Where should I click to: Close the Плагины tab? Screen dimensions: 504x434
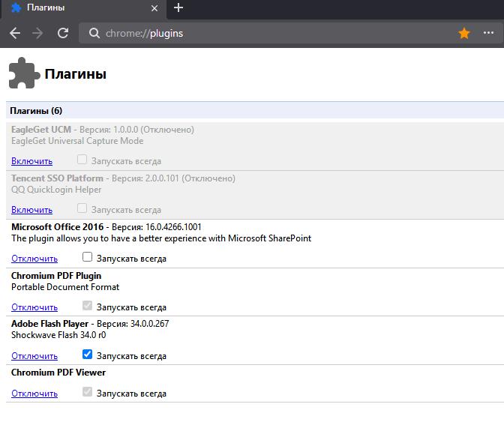point(154,8)
